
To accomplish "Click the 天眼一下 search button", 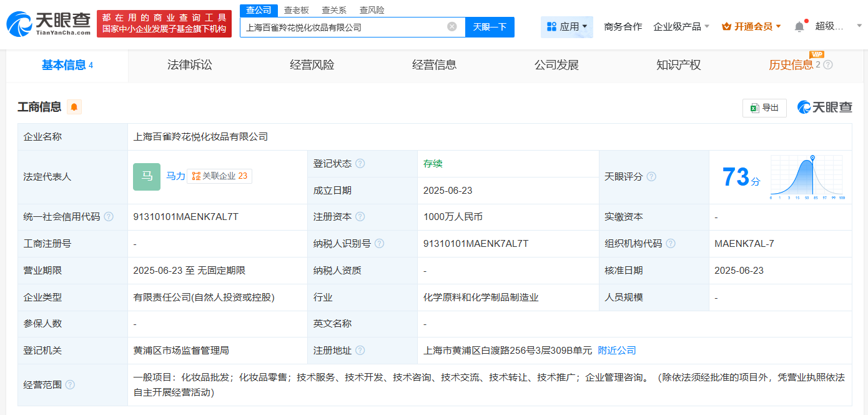I will click(x=490, y=27).
